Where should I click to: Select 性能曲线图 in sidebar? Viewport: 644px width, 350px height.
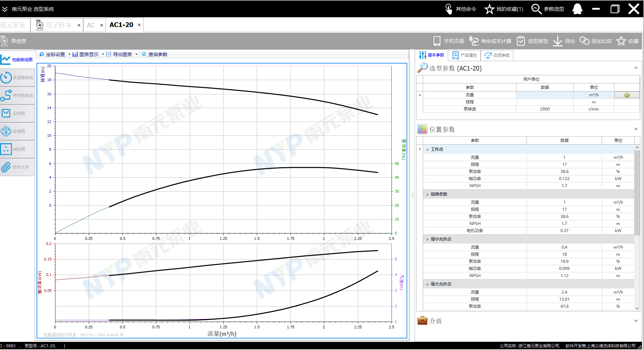17,59
